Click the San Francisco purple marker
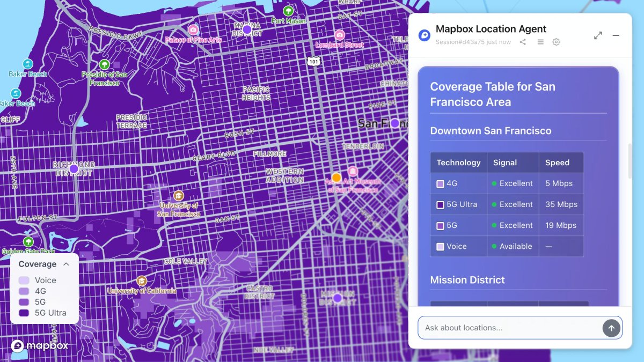 click(x=395, y=123)
